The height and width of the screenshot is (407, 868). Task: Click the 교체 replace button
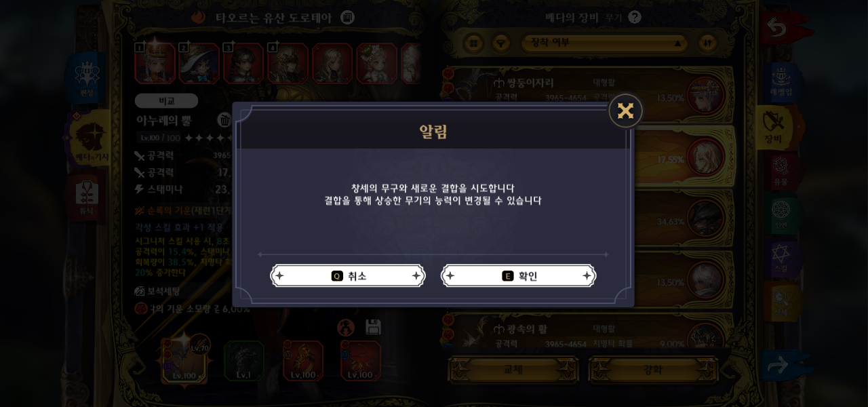click(513, 370)
